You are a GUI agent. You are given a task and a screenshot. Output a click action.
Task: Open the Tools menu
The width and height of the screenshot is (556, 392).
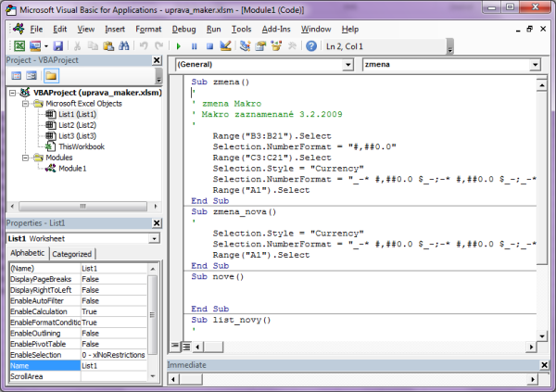tap(241, 29)
